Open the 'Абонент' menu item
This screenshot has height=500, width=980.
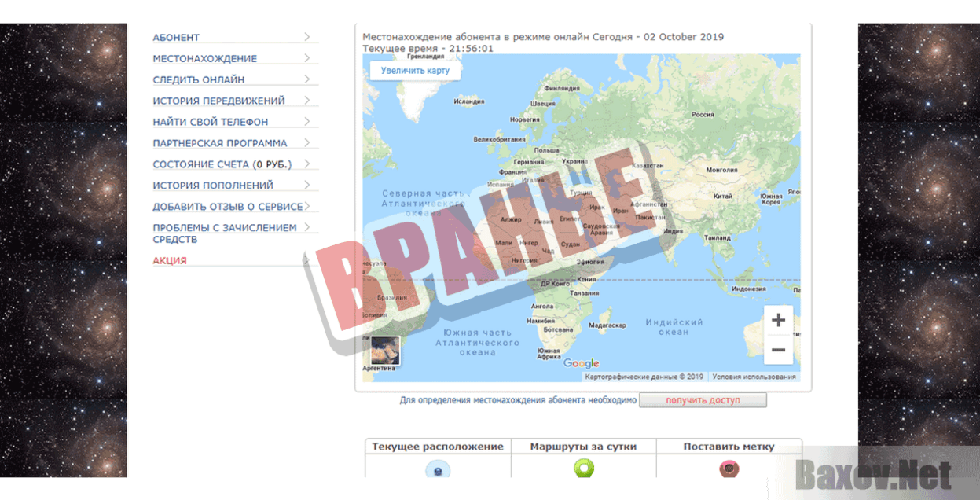176,38
